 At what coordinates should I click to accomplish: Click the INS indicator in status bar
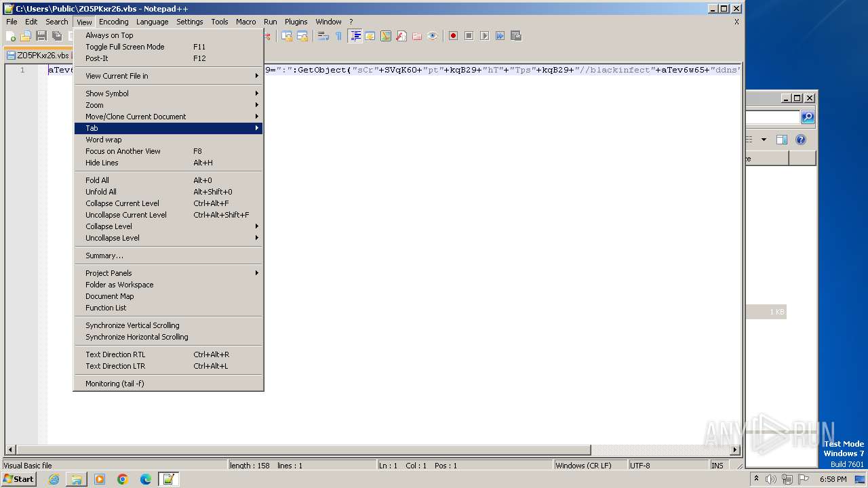click(717, 466)
